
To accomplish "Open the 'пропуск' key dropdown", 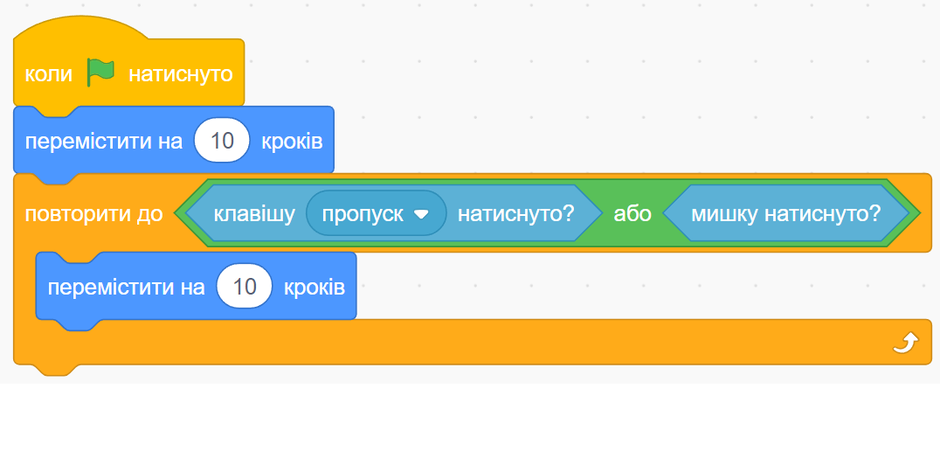I will [376, 213].
